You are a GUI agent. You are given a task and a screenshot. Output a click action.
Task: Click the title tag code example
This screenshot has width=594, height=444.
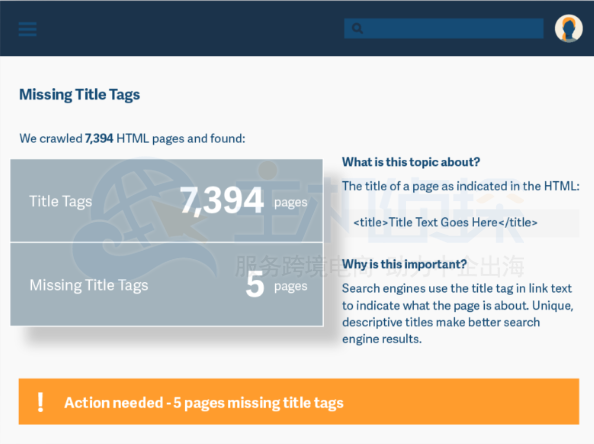[446, 222]
